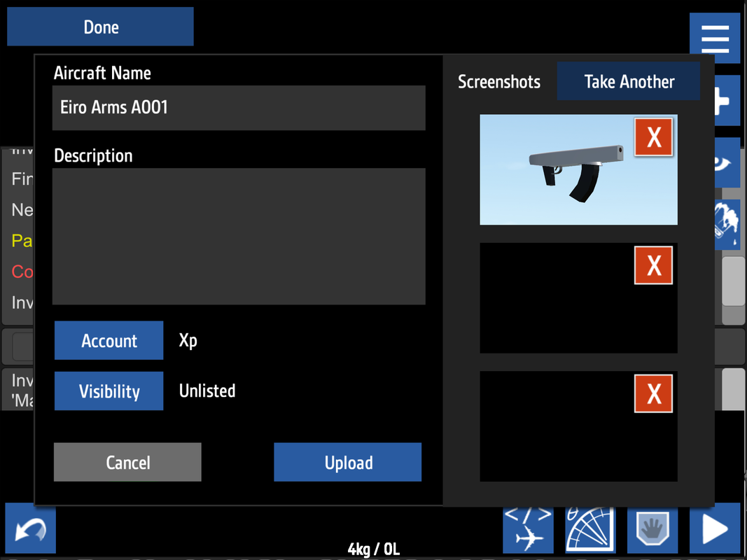Select the gun screenshot thumbnail

coord(578,169)
